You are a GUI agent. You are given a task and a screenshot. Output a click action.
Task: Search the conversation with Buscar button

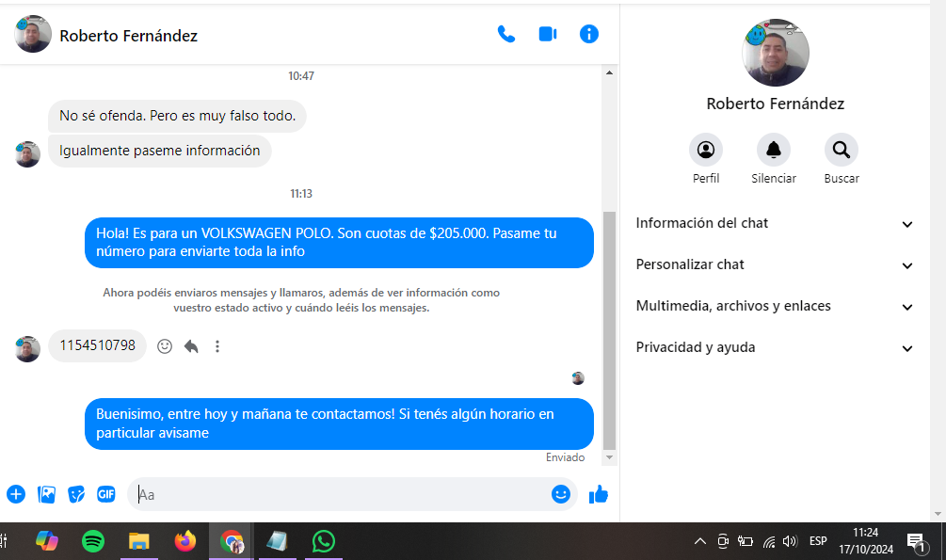(842, 150)
